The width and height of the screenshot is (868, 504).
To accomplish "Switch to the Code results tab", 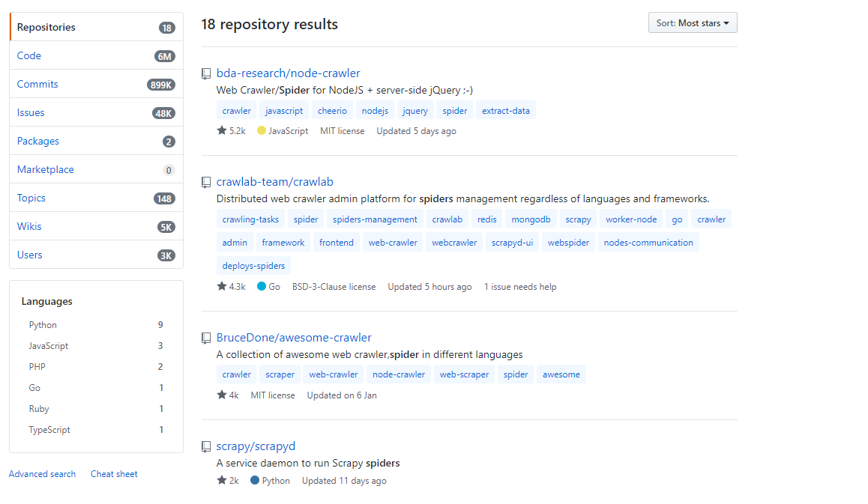I will pos(29,55).
